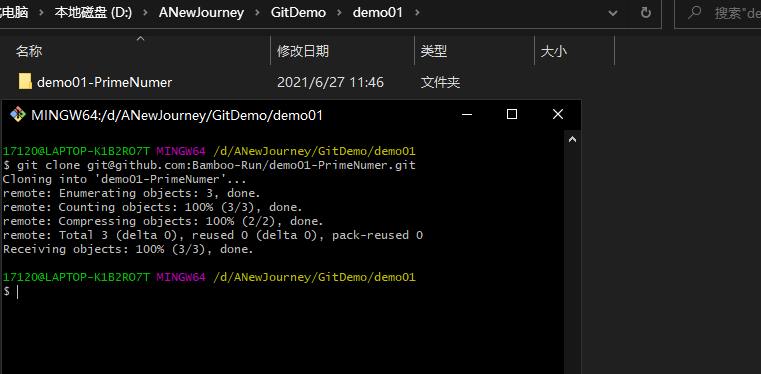This screenshot has height=374, width=761.
Task: Expand the chevron between ANewJourney and GitDemo
Action: point(257,13)
